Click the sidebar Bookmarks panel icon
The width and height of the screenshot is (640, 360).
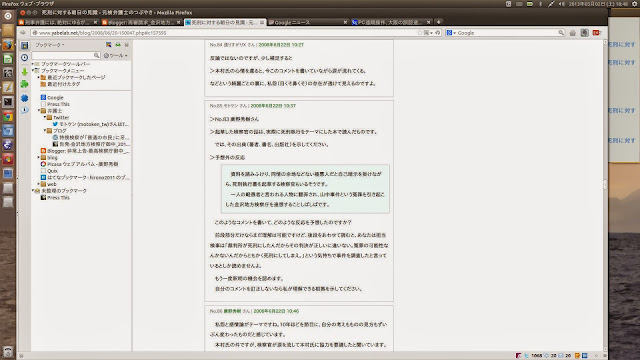24,45
